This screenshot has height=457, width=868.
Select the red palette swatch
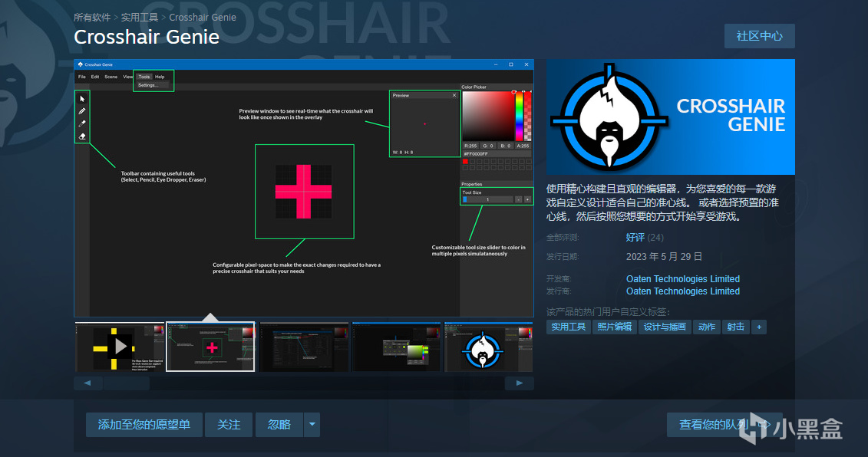coord(465,162)
